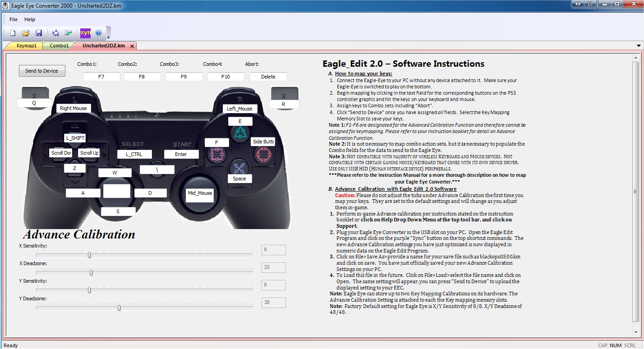The image size is (644, 349).
Task: Click the green-arrow send toolbar icon
Action: [68, 33]
